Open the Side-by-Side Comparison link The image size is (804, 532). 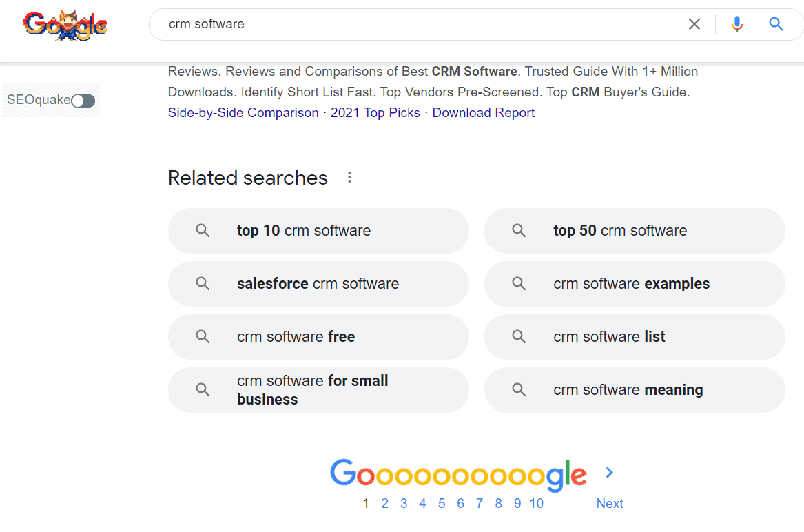point(243,113)
